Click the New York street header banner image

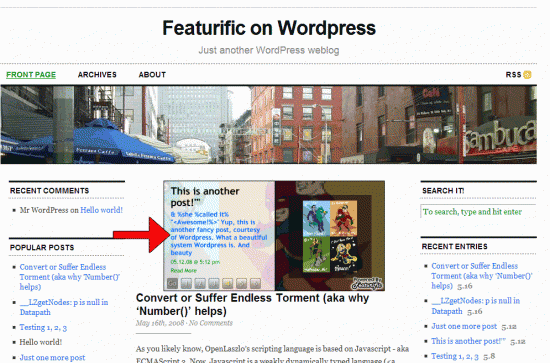click(269, 125)
